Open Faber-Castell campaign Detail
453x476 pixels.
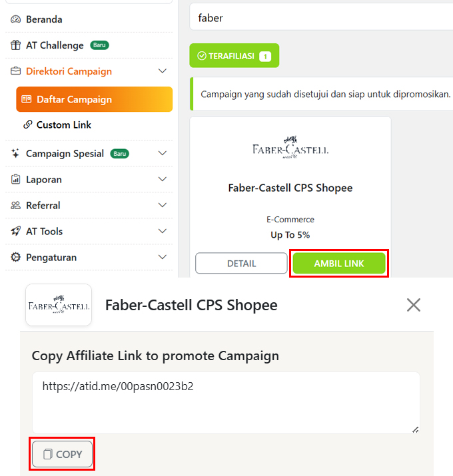tap(241, 263)
